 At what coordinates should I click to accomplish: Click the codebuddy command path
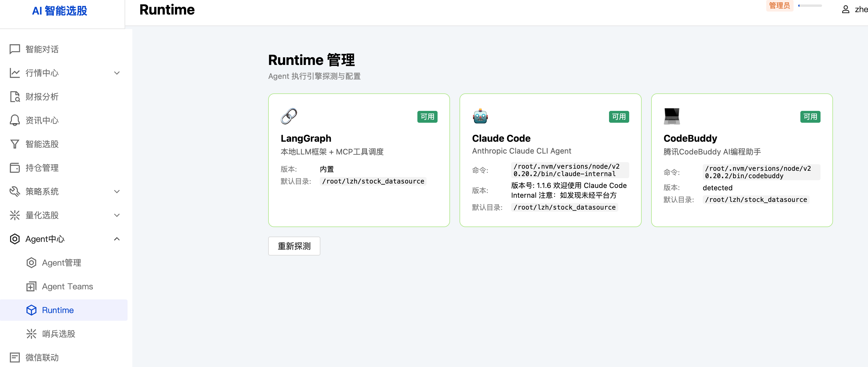pyautogui.click(x=761, y=172)
